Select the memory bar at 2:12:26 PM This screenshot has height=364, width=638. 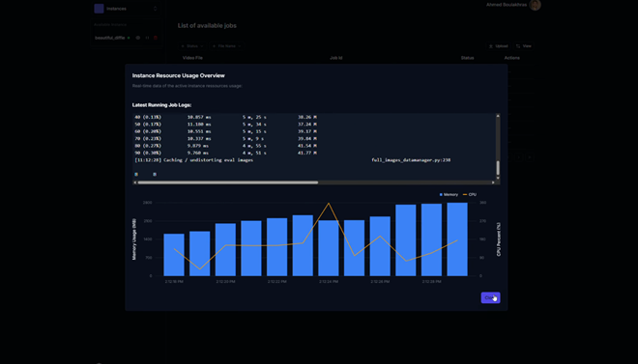(x=380, y=246)
